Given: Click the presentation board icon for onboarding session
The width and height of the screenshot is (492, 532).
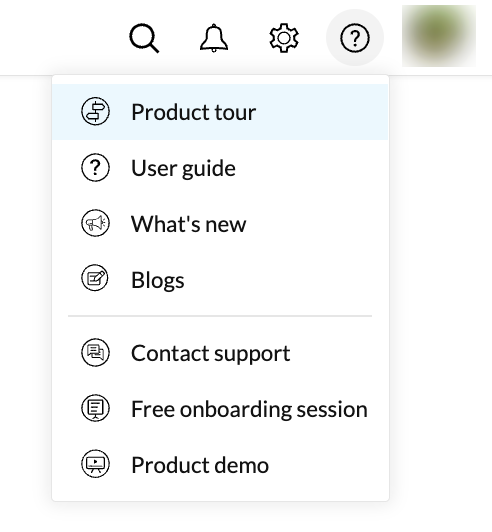Looking at the screenshot, I should (95, 408).
